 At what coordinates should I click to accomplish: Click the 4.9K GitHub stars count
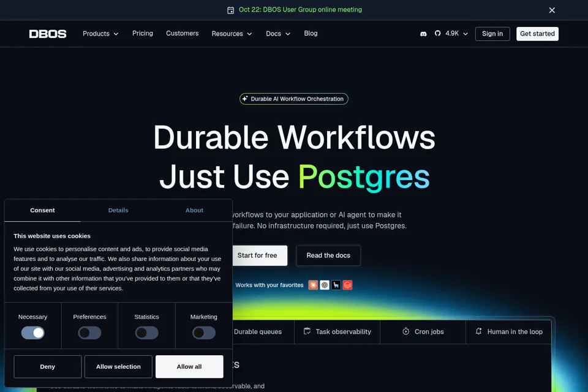click(452, 34)
